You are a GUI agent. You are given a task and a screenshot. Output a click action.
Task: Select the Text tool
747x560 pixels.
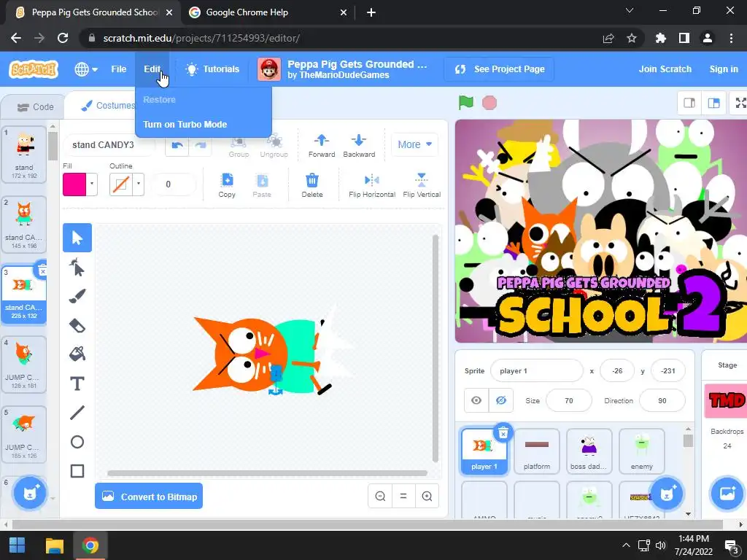(77, 384)
